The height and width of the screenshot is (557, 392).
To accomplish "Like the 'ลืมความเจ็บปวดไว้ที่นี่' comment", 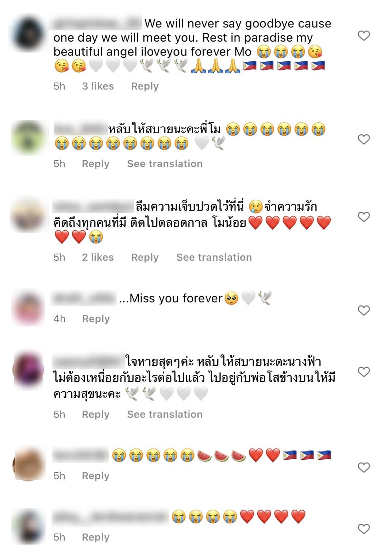I will pyautogui.click(x=364, y=216).
